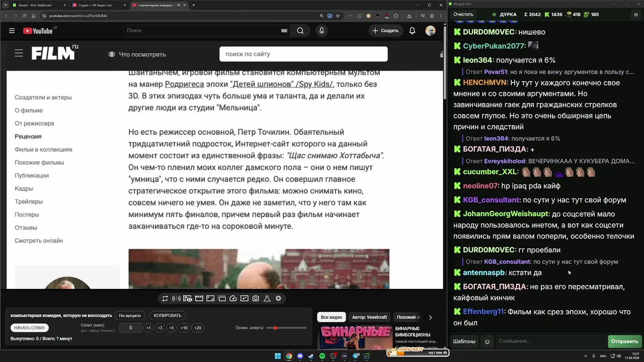Open a new browser tab
644x362 pixels.
point(194,5)
